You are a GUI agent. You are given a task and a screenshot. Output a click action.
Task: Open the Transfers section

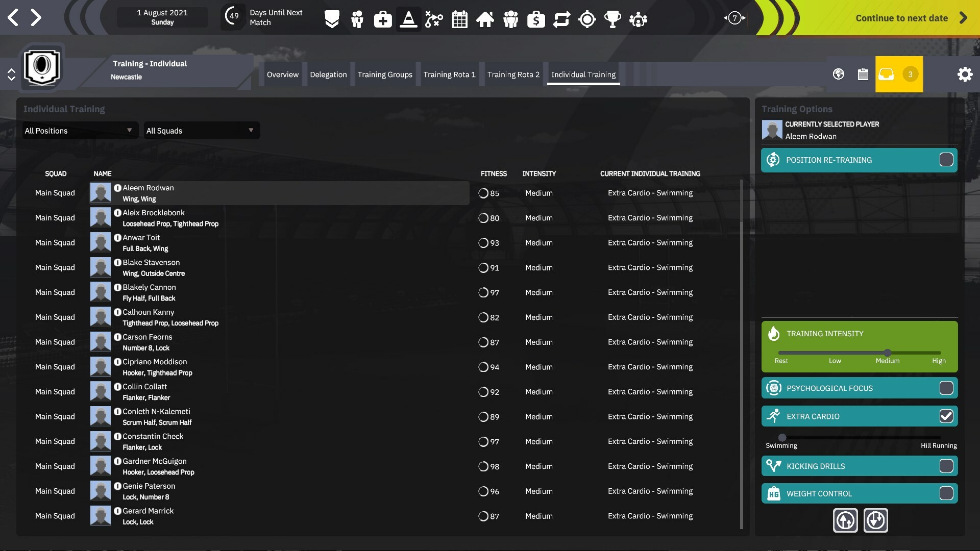coord(562,19)
